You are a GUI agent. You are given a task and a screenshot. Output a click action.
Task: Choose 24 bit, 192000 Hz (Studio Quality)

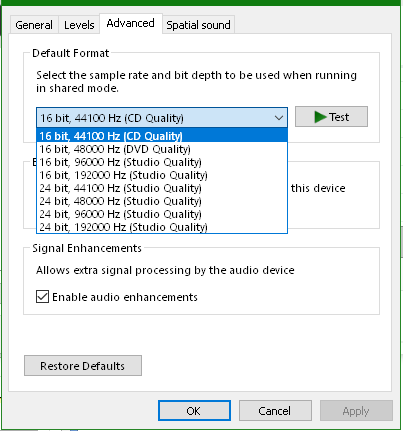pos(162,227)
